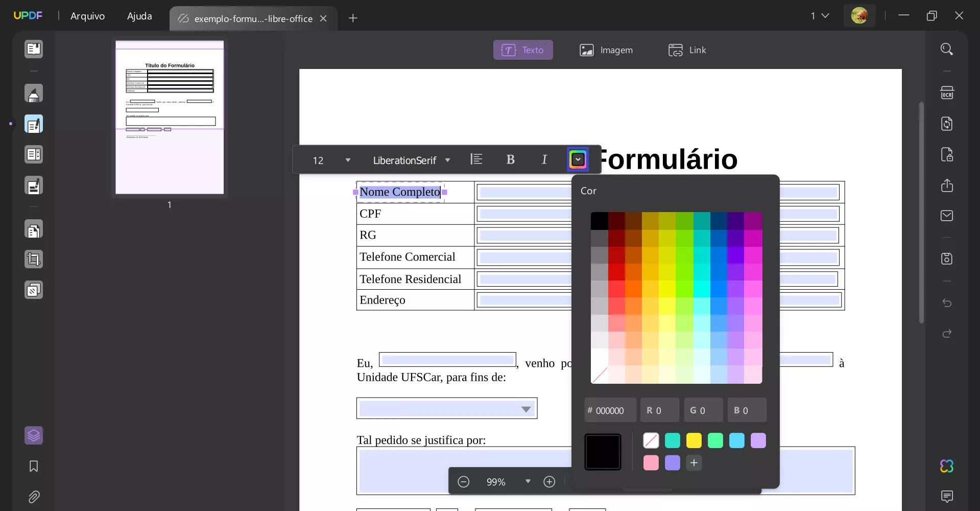
Task: Open the Bookmarks panel
Action: click(x=34, y=466)
